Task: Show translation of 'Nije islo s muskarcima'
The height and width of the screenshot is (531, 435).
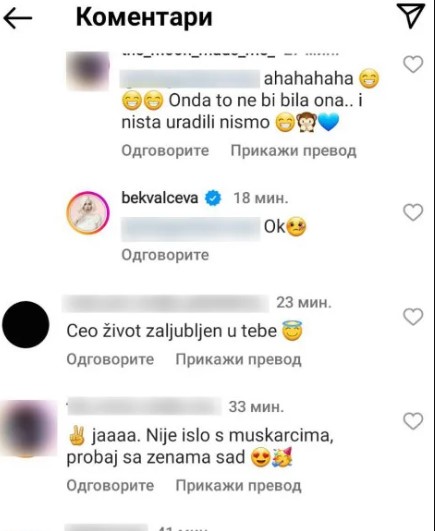Action: tap(238, 486)
